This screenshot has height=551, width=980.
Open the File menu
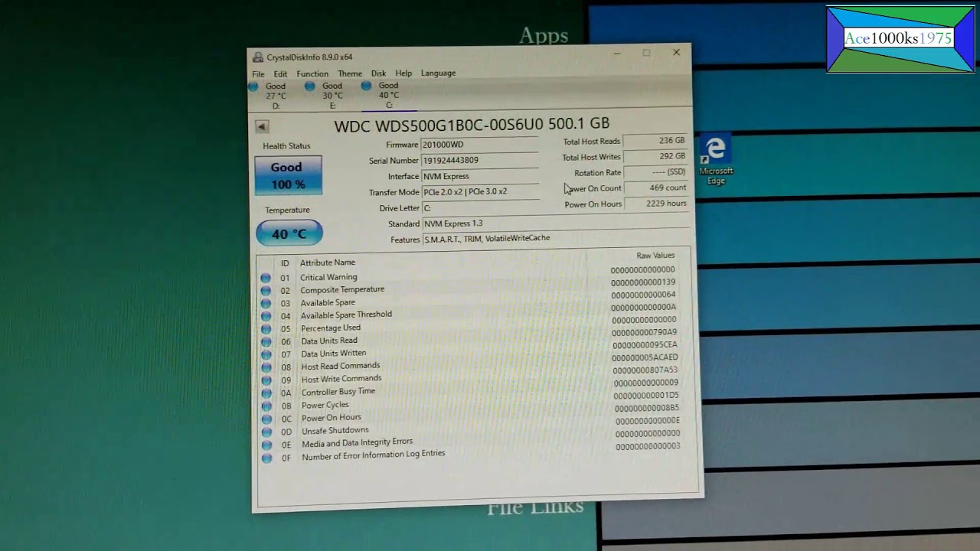pos(258,74)
